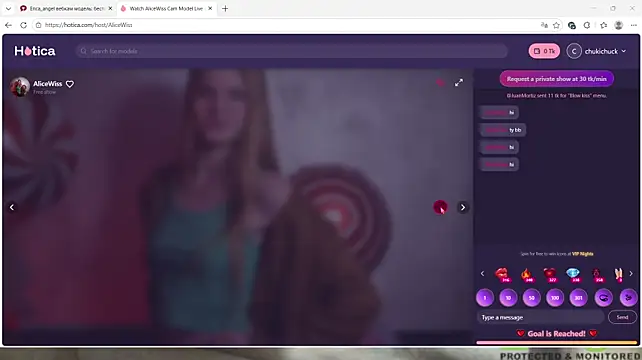642x360 pixels.
Task: Go to previous model with left arrow
Action: pyautogui.click(x=12, y=207)
